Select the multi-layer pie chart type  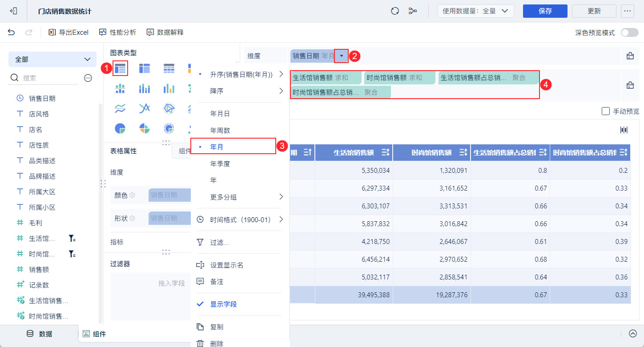tap(169, 128)
